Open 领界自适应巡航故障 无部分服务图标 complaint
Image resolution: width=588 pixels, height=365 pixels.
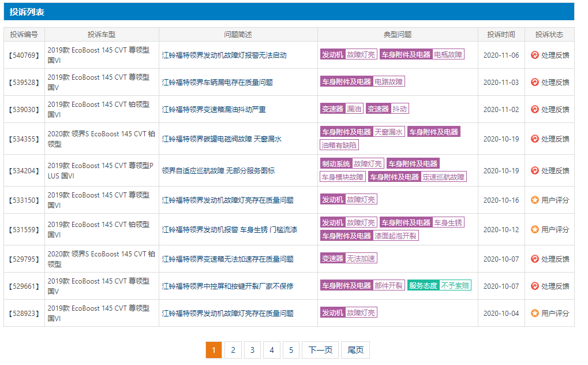tap(218, 171)
